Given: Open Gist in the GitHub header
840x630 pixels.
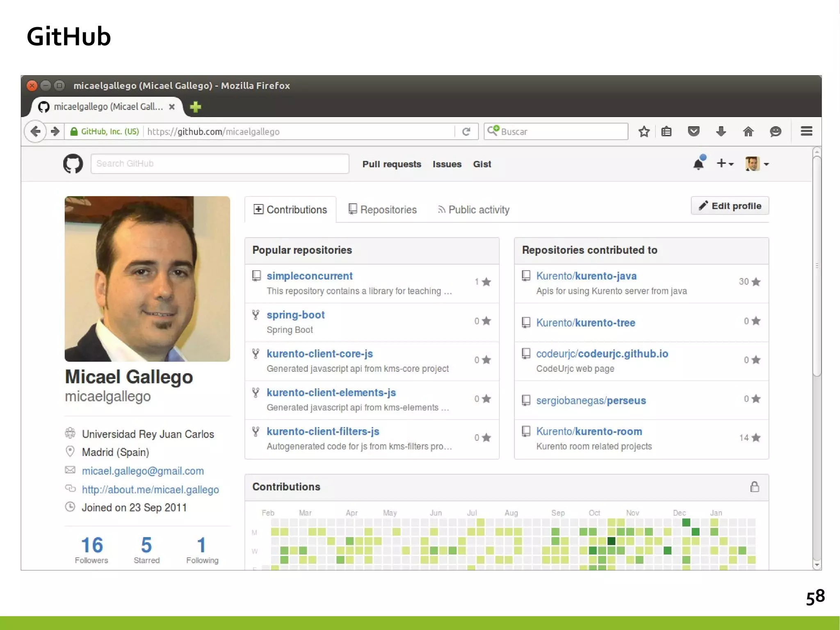Looking at the screenshot, I should (x=482, y=164).
